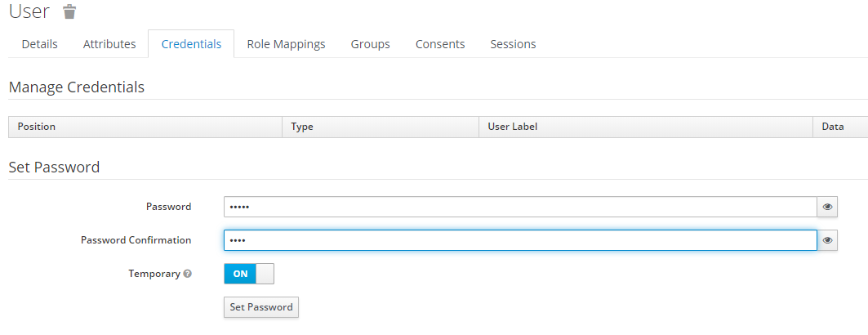This screenshot has width=868, height=335.
Task: Click the delete user trash icon
Action: coord(70,11)
